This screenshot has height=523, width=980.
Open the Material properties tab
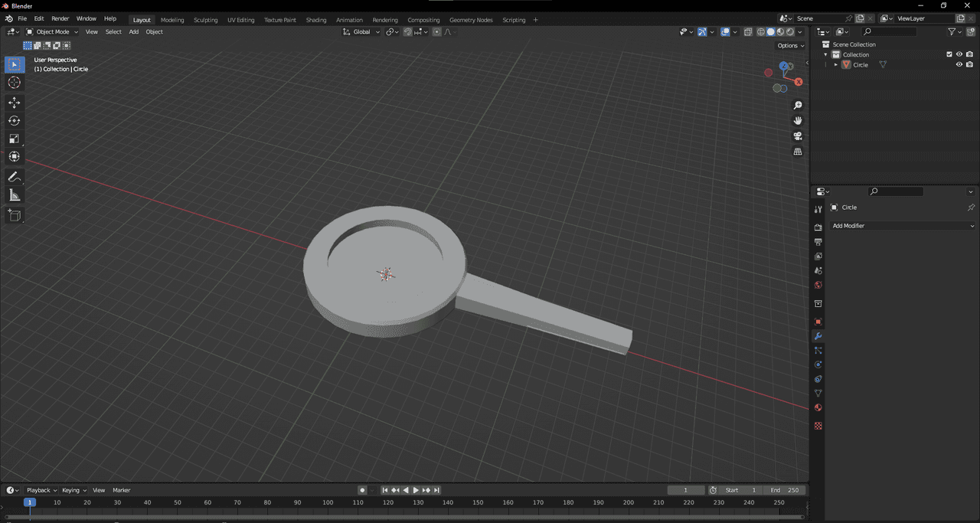(818, 408)
